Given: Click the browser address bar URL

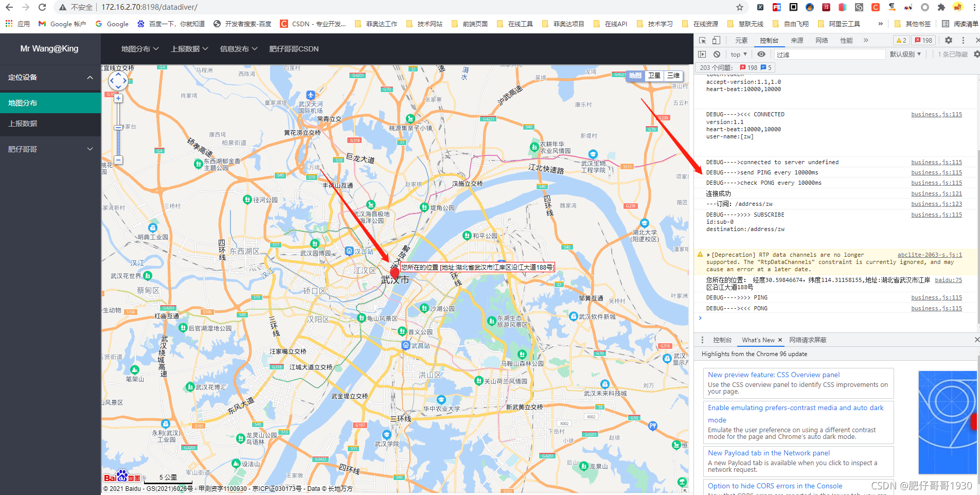Looking at the screenshot, I should point(149,7).
